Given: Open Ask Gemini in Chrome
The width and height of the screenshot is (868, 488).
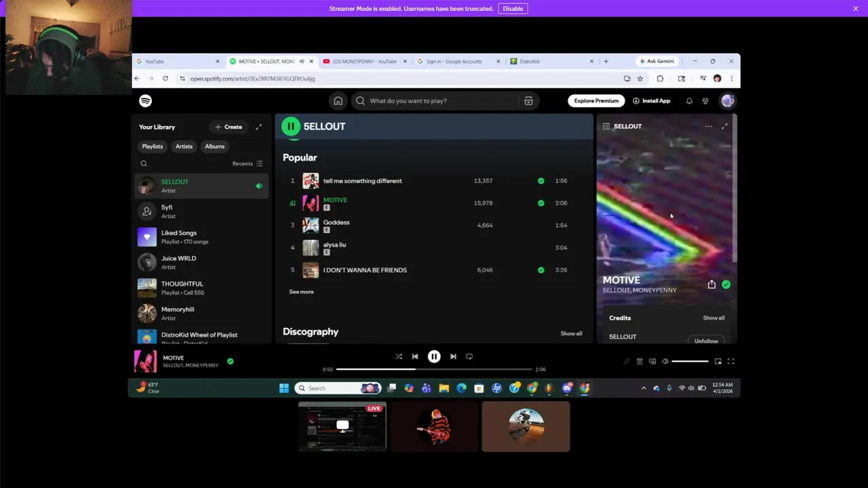Looking at the screenshot, I should pyautogui.click(x=656, y=62).
